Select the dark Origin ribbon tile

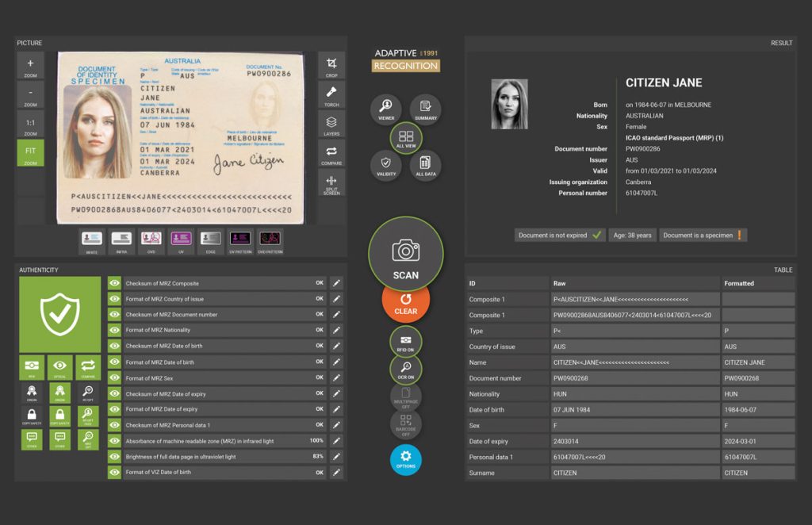pos(32,393)
